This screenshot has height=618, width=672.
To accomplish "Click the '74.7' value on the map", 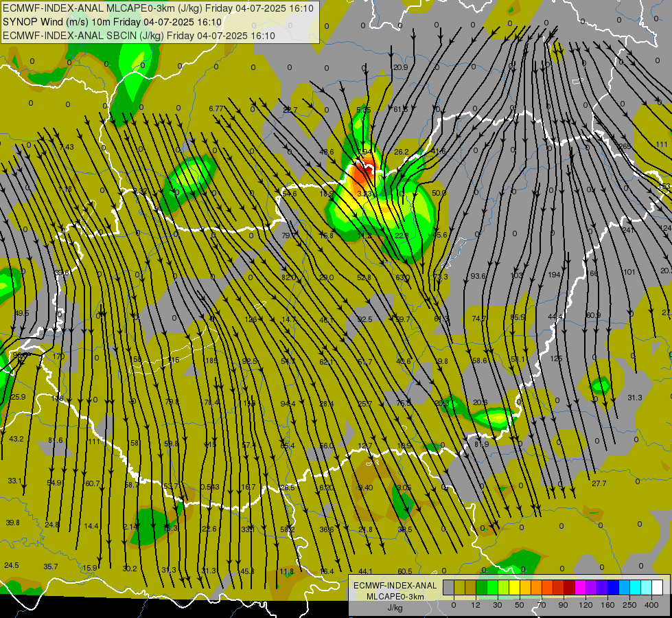I will 478,319.
